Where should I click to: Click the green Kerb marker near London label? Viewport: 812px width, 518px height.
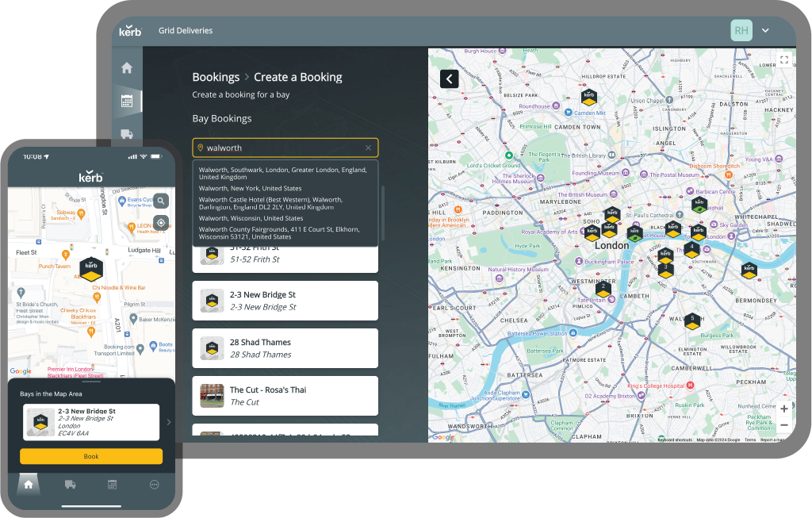tap(634, 233)
